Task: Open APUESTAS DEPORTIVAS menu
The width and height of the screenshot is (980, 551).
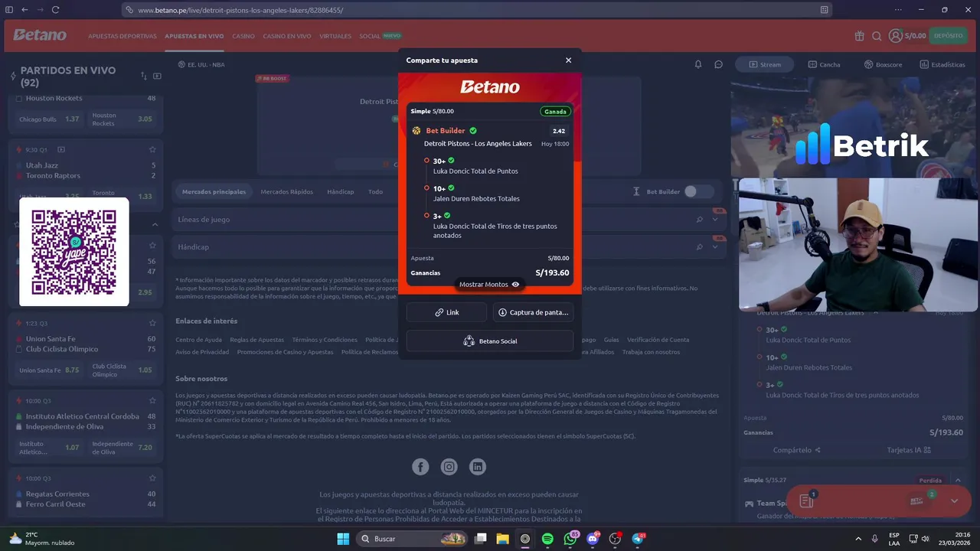Action: click(x=122, y=36)
